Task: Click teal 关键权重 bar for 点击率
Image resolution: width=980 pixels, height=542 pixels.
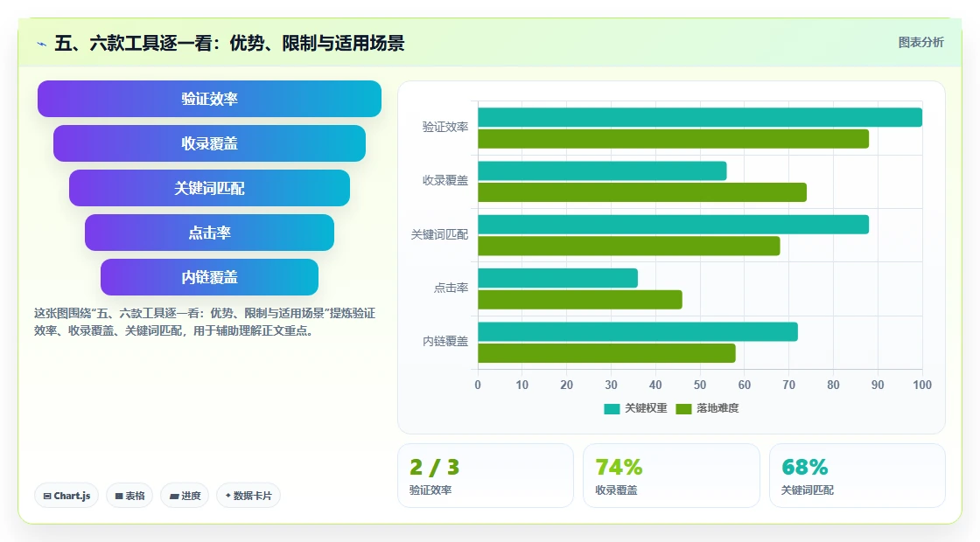Action: (557, 279)
